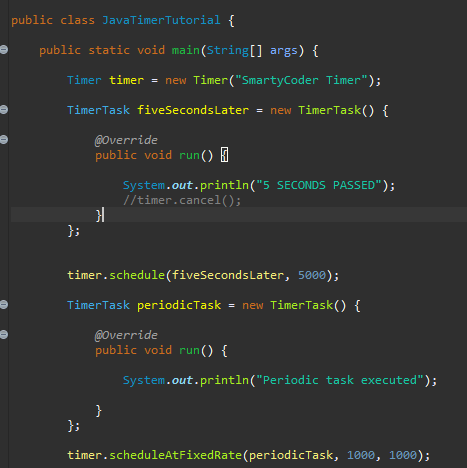Viewport: 467px width, 468px height.
Task: Click the string "5 SECONDS PASSED"
Action: pos(319,185)
